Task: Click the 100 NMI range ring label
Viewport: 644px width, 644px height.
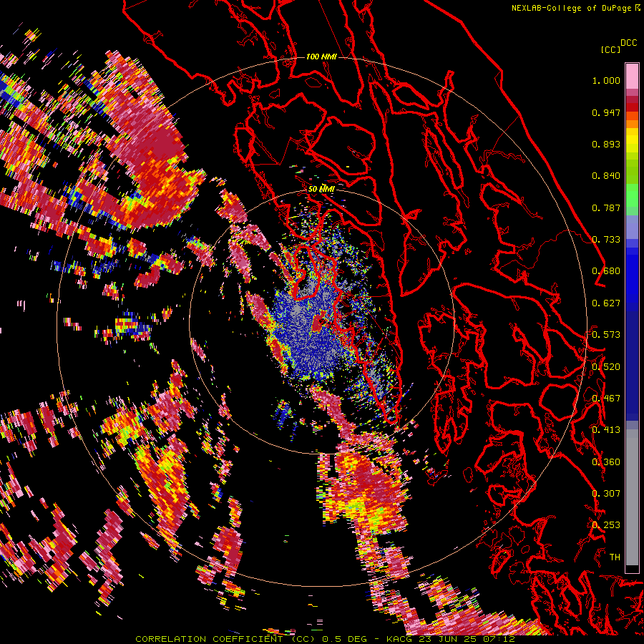Action: pyautogui.click(x=321, y=57)
